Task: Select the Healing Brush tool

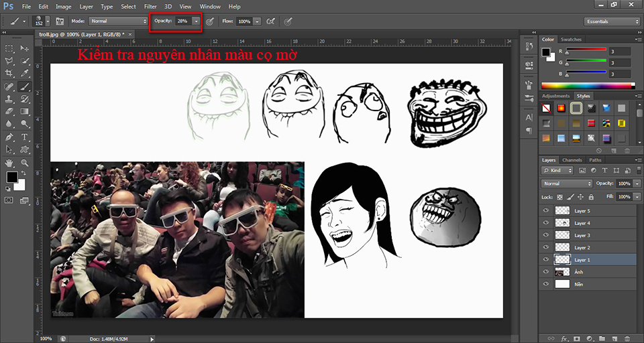Action: click(9, 86)
